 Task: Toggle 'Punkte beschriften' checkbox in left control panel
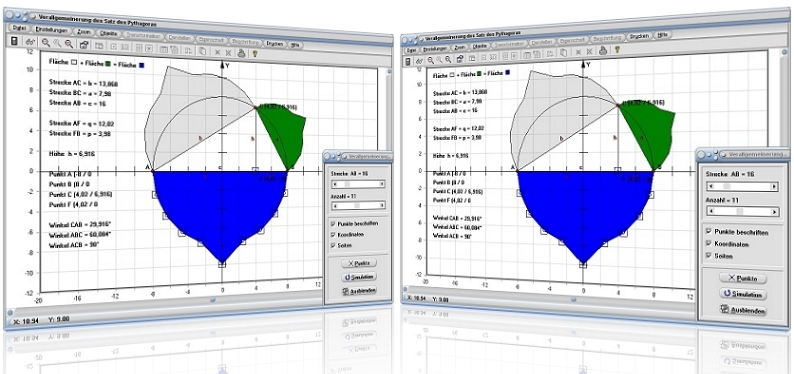[x=332, y=223]
